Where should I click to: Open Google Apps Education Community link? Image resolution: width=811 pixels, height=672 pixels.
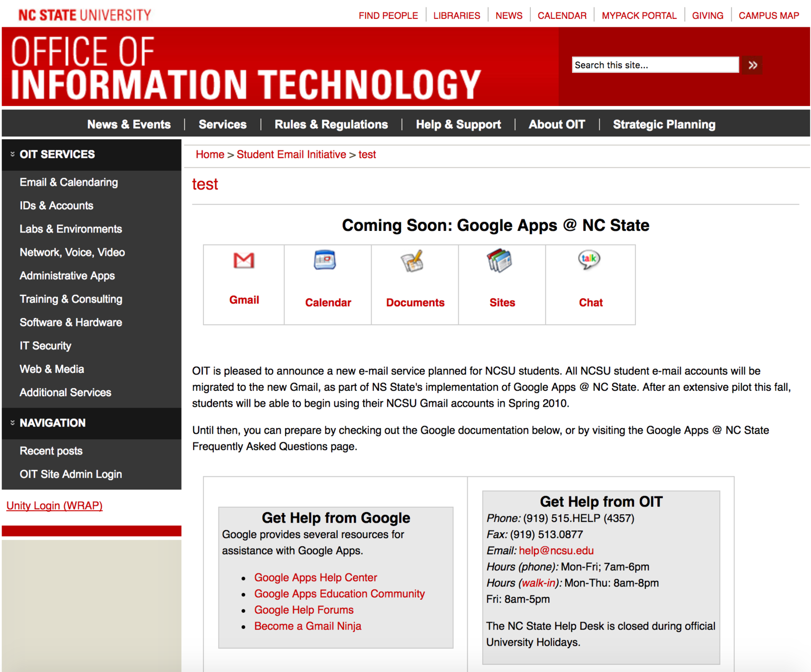(339, 594)
